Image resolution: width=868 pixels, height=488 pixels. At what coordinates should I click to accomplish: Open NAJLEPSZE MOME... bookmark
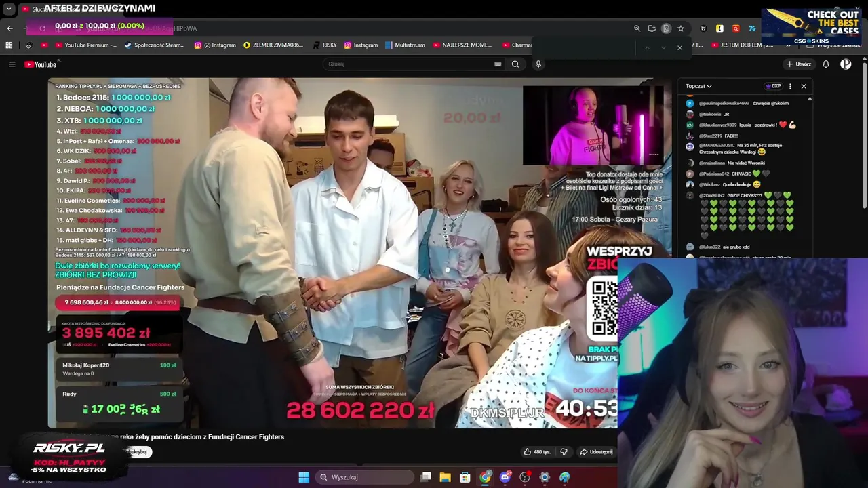point(462,45)
